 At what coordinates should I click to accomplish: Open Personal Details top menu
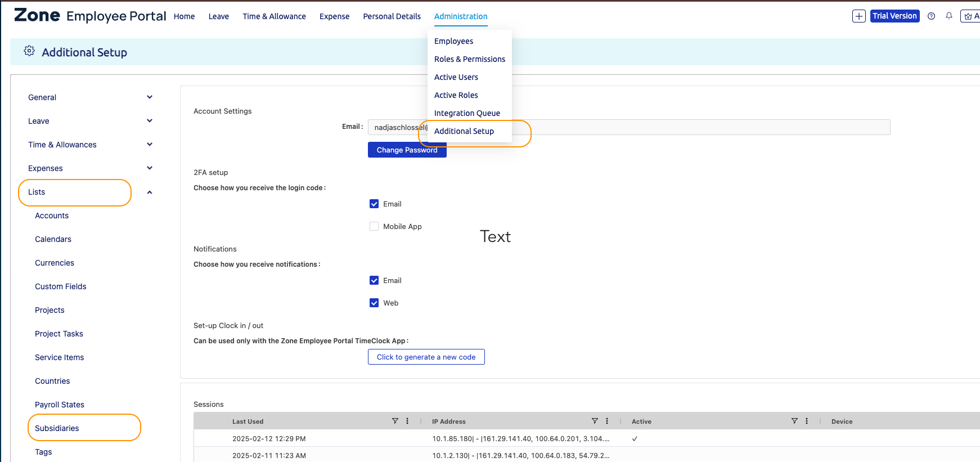[392, 16]
